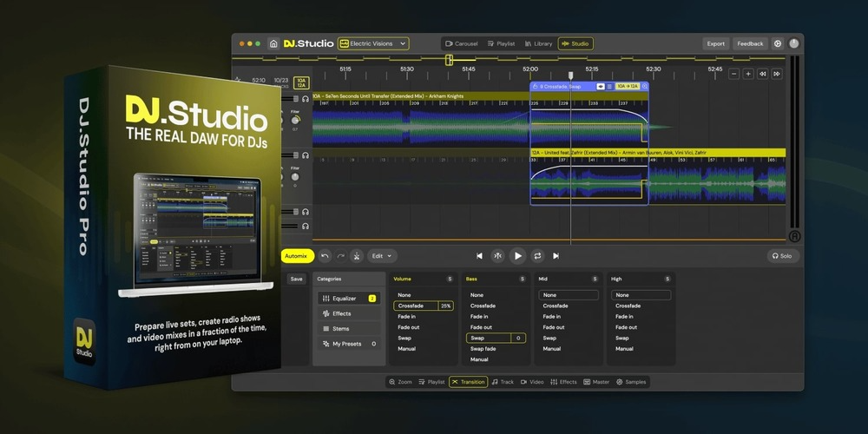Image resolution: width=868 pixels, height=434 pixels.
Task: Zoom in timeline with plus icon
Action: click(x=748, y=74)
